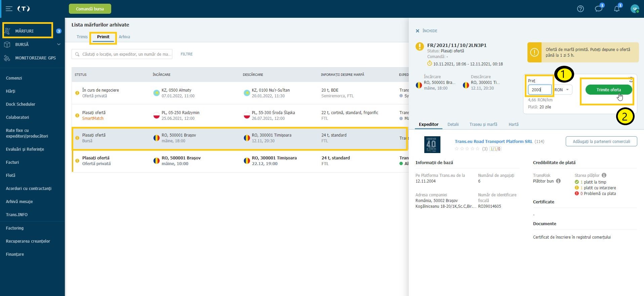Click the help question mark icon
Viewport: 644px width, 296px height.
tap(580, 9)
